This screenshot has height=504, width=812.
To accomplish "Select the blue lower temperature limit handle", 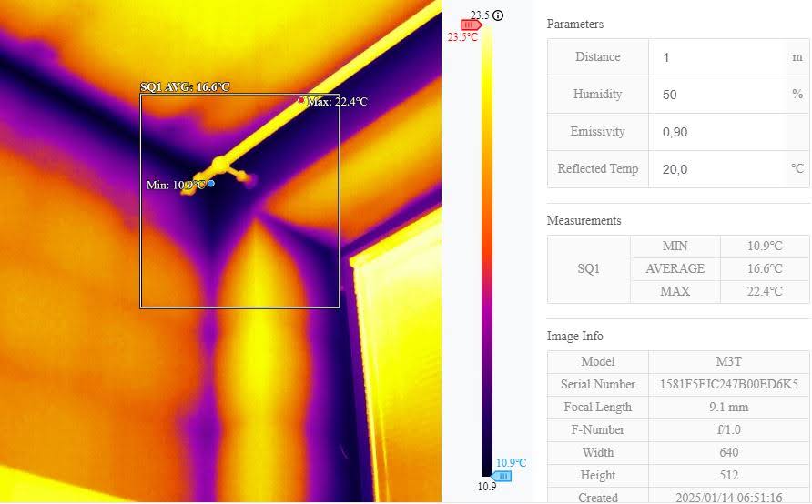I will [x=502, y=476].
